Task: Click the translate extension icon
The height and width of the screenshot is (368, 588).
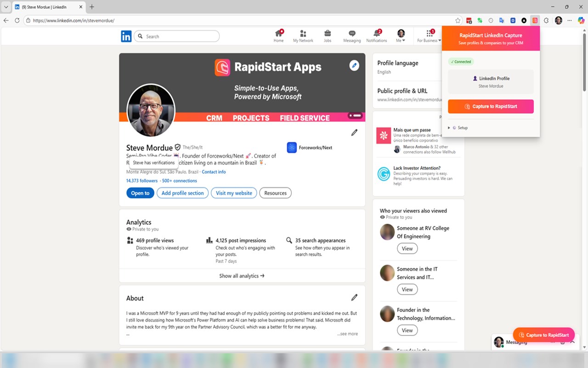Action: [x=502, y=20]
